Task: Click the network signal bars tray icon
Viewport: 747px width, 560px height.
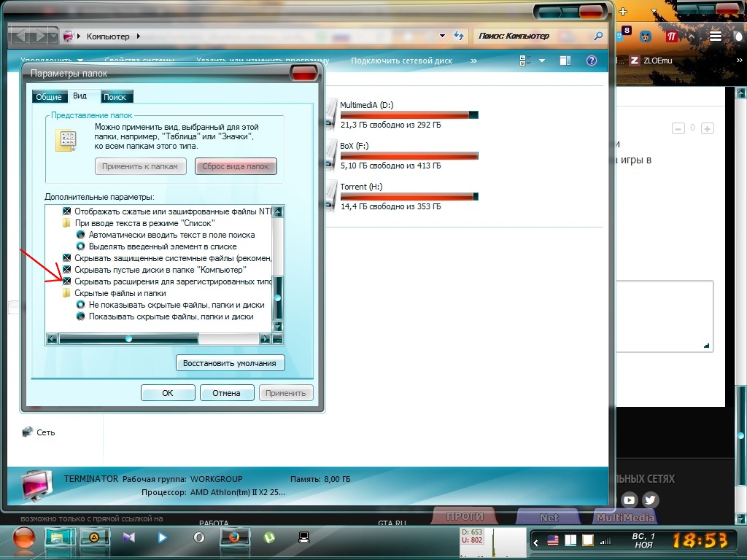Action: (605, 540)
